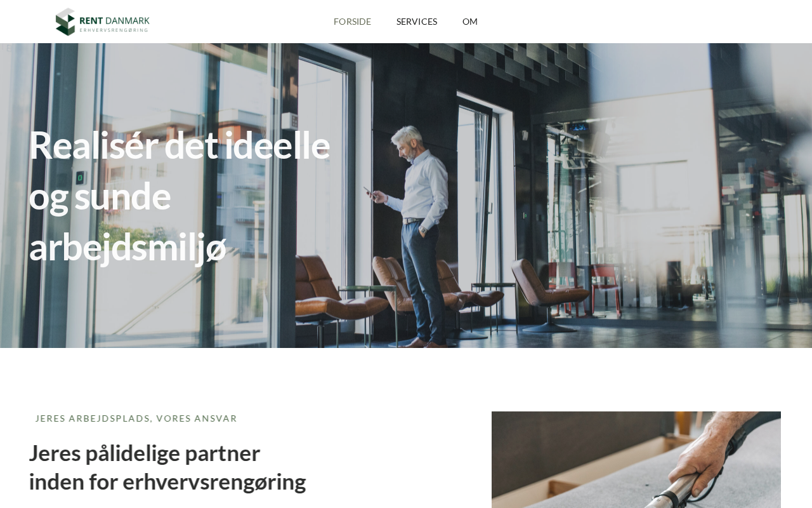Select the word 'arbejdsmiljø' in the hero title
812x508 pixels.
click(128, 246)
